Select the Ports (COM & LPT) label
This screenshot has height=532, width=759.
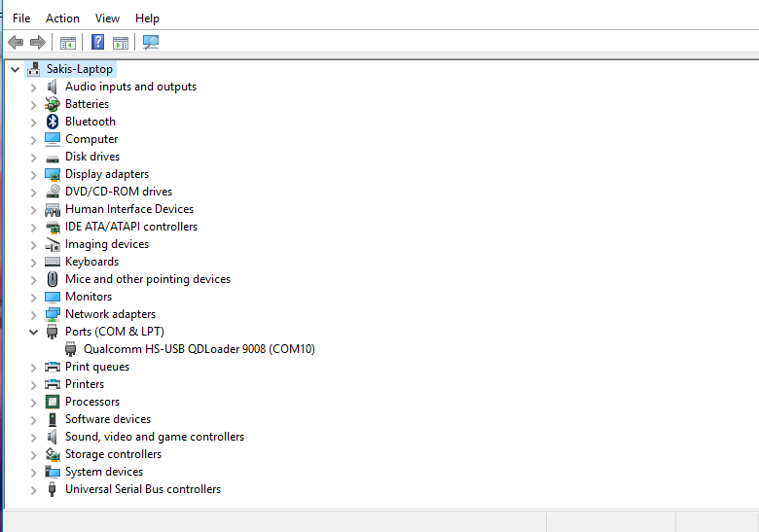[115, 332]
